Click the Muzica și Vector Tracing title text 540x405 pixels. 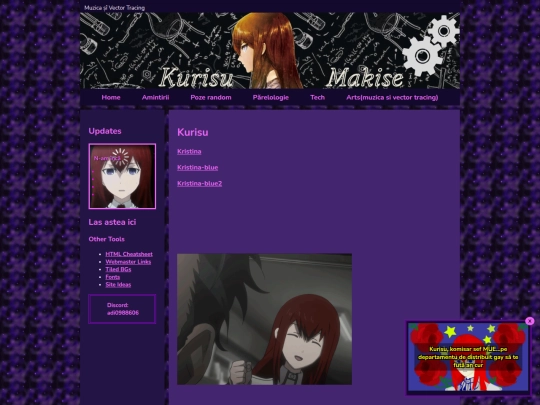pyautogui.click(x=114, y=8)
